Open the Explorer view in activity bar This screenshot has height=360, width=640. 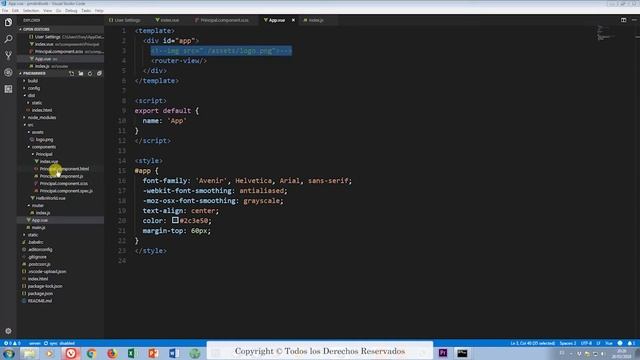[x=8, y=22]
